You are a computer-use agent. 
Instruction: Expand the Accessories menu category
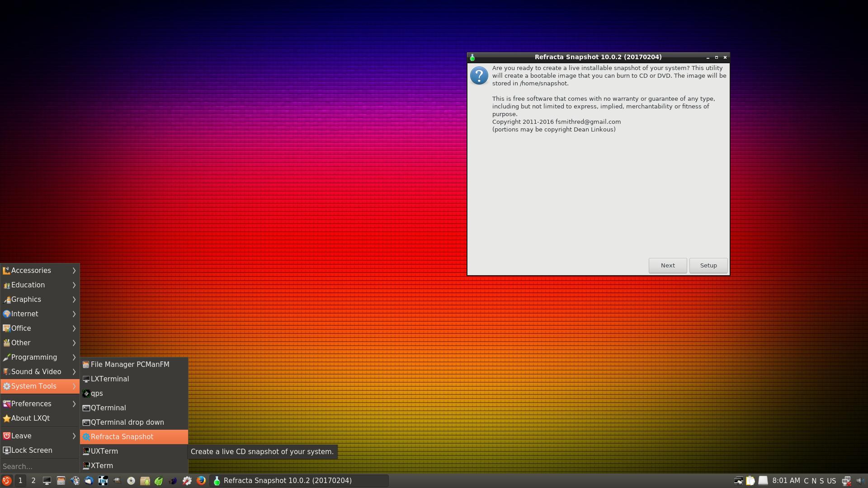point(40,271)
